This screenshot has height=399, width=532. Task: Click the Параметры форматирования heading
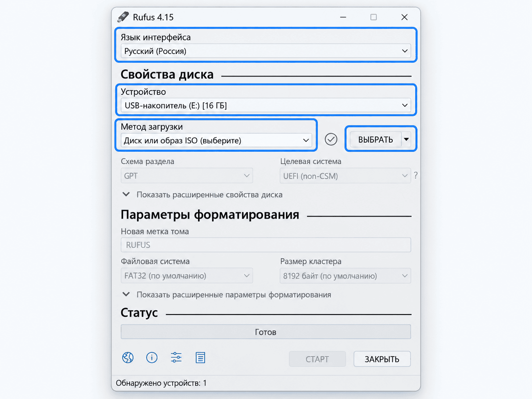tap(210, 215)
